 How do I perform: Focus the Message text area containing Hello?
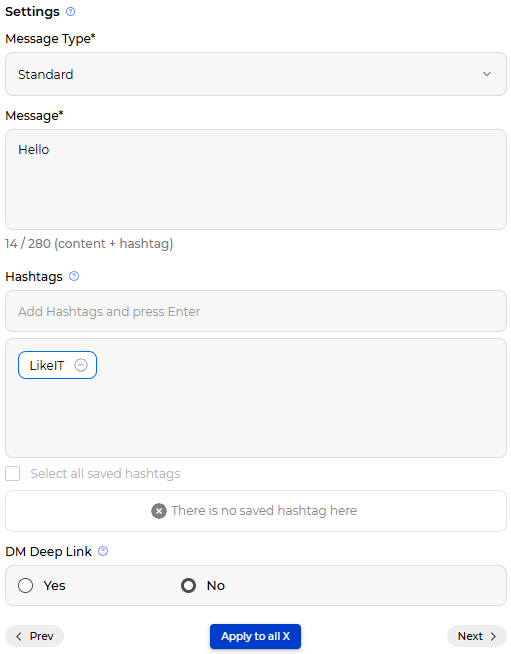tap(256, 179)
